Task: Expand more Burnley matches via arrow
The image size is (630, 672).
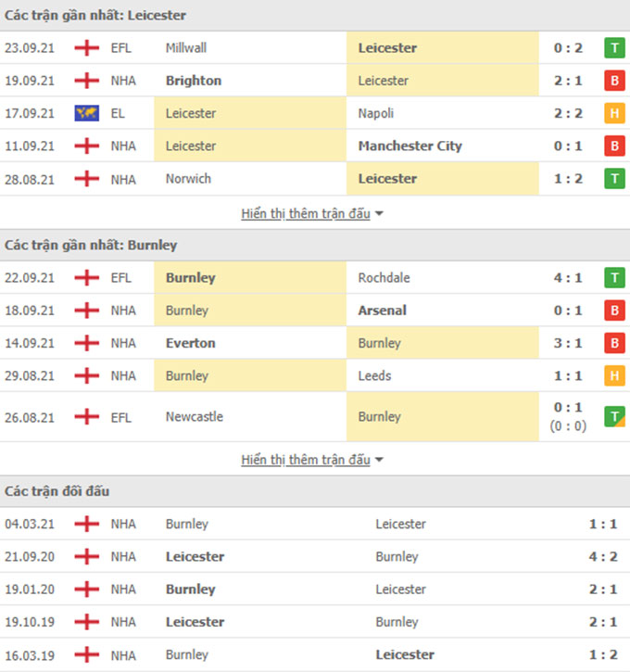Action: [379, 460]
